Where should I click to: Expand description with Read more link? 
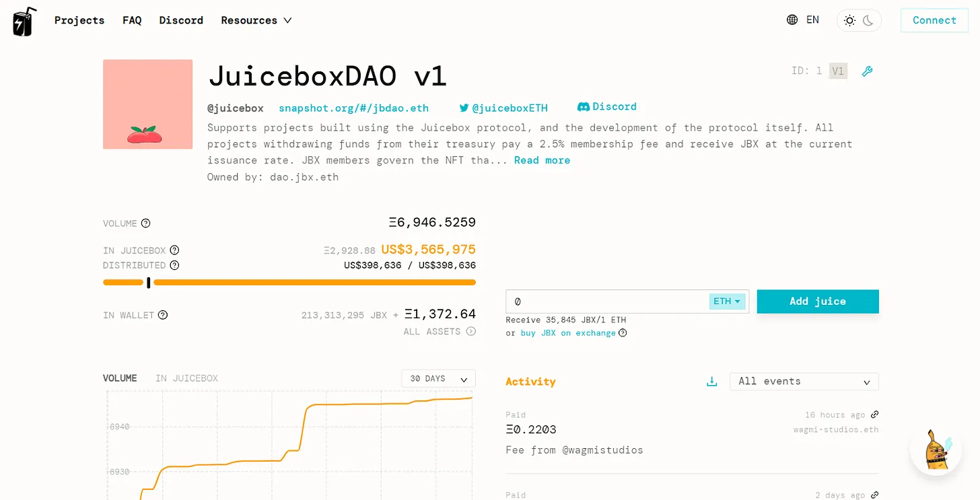pyautogui.click(x=542, y=160)
